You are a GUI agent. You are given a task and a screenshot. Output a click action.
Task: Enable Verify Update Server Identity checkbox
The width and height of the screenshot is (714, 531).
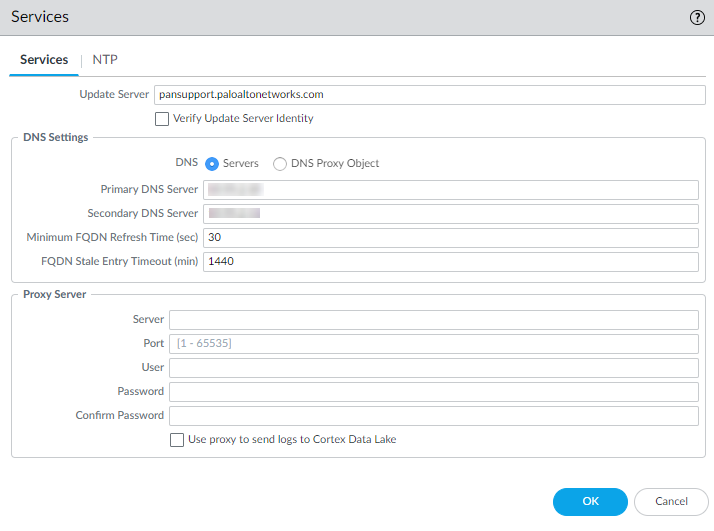pos(162,119)
